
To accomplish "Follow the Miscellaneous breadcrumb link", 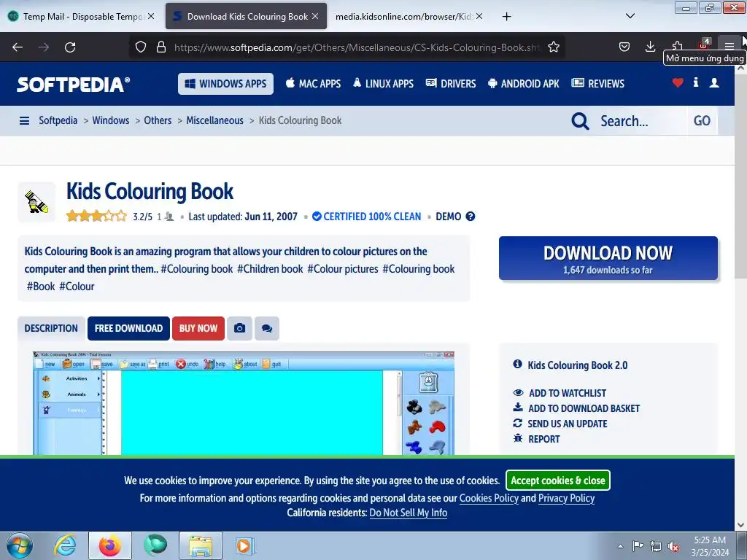I will pos(215,120).
